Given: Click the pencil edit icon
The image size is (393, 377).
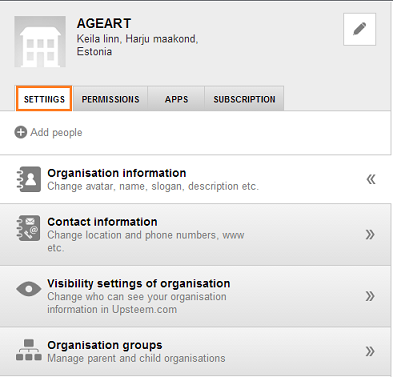Looking at the screenshot, I should click(359, 29).
